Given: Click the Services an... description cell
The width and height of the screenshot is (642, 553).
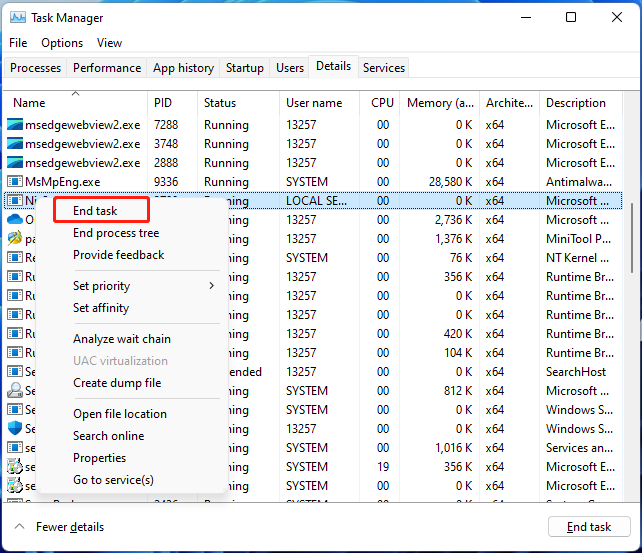Looking at the screenshot, I should 579,447.
